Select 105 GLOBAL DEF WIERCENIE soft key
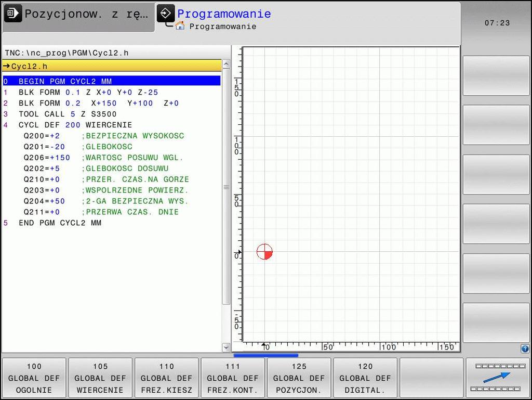532x400 pixels. coord(100,378)
